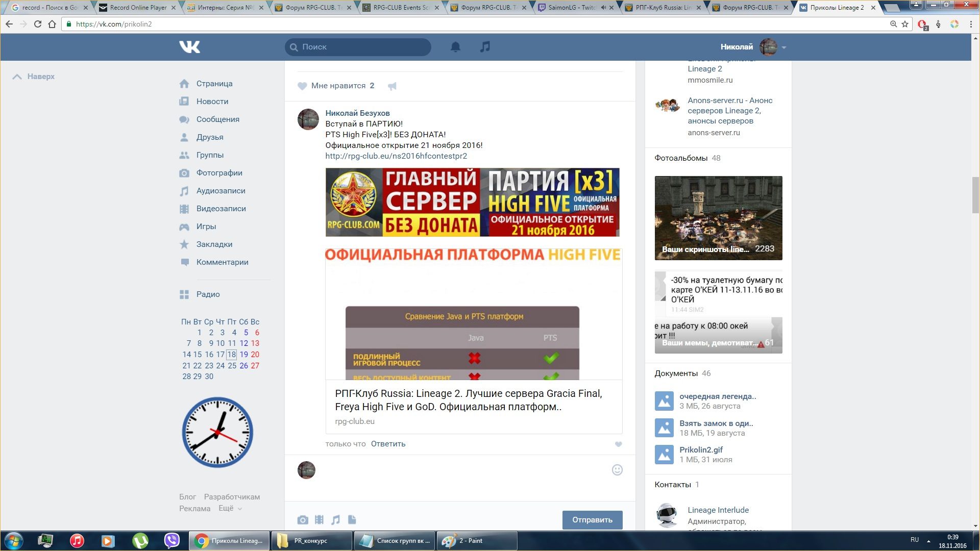Switch to record Google search tab
Viewport: 980px width, 551px height.
(49, 8)
